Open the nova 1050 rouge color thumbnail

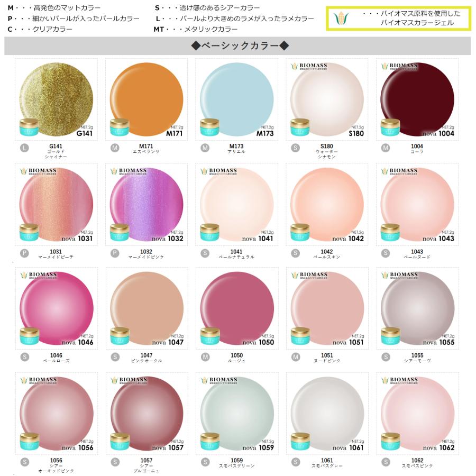[237, 308]
